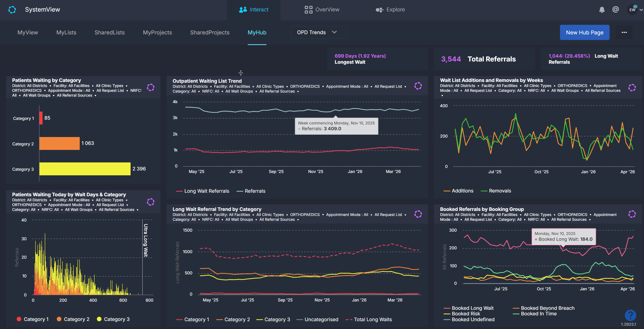Open the three-dots more options menu
644x329 pixels.
pos(624,32)
